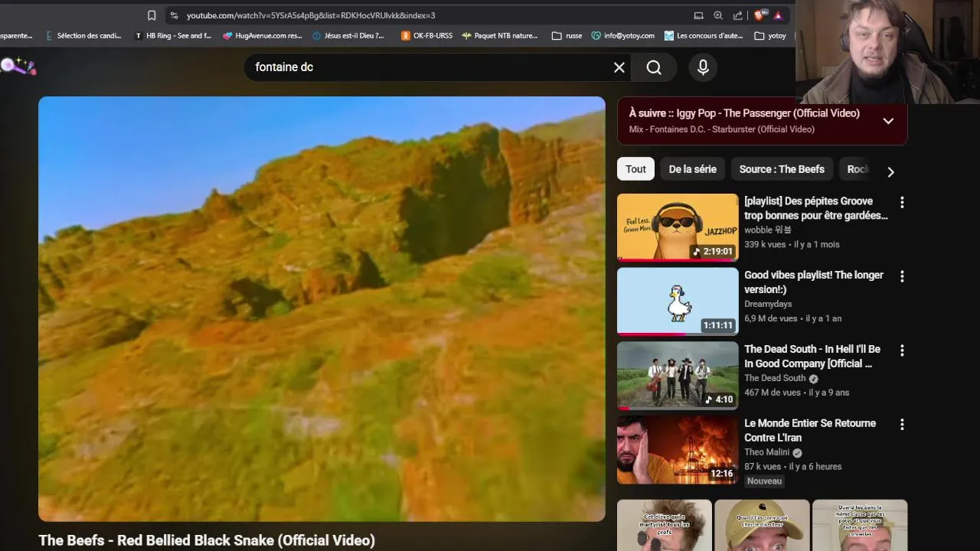Clear the search box with the X icon

coord(619,67)
